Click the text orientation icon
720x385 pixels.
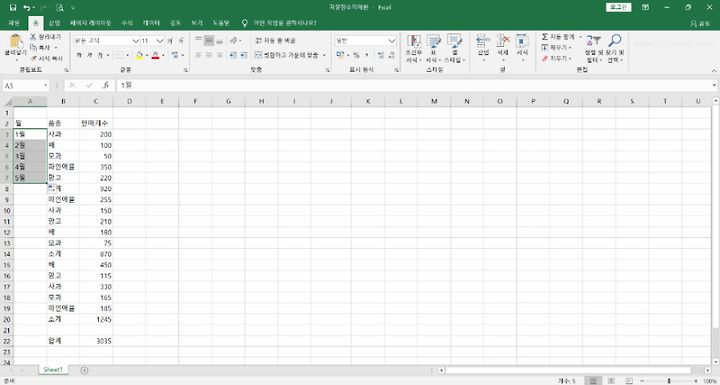pos(234,40)
